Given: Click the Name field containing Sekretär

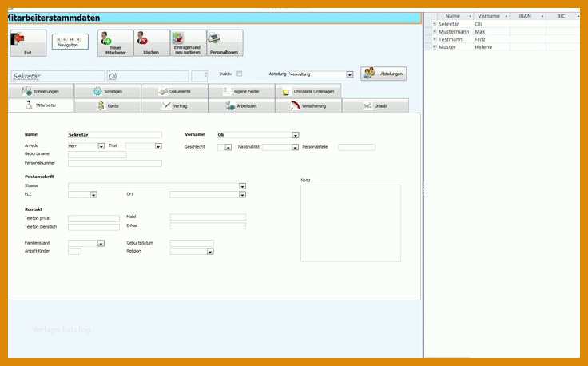Looking at the screenshot, I should (x=115, y=134).
